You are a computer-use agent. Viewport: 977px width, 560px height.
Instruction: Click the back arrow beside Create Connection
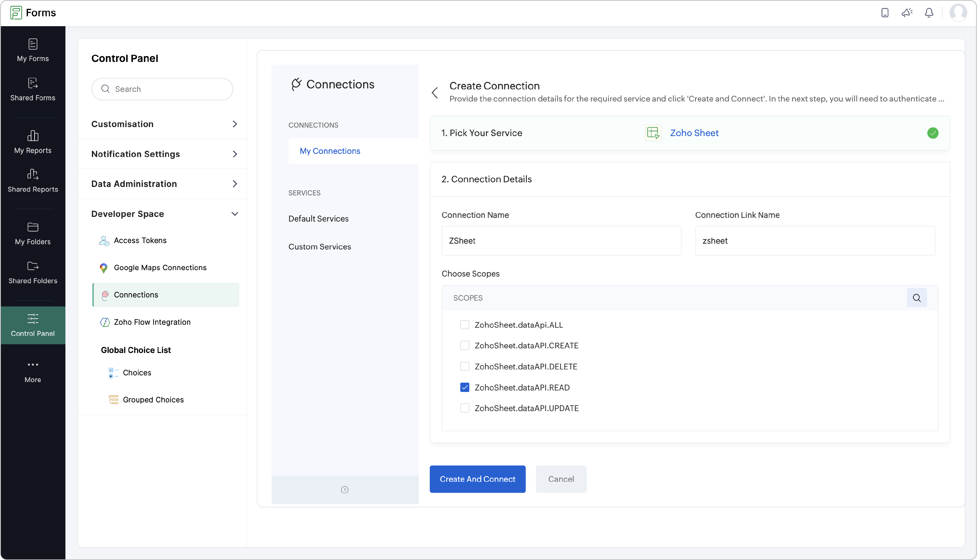[435, 92]
